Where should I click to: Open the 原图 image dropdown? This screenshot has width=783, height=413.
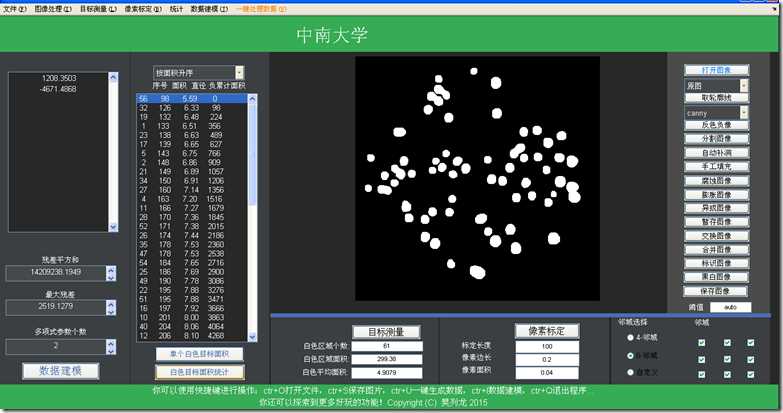pyautogui.click(x=744, y=85)
